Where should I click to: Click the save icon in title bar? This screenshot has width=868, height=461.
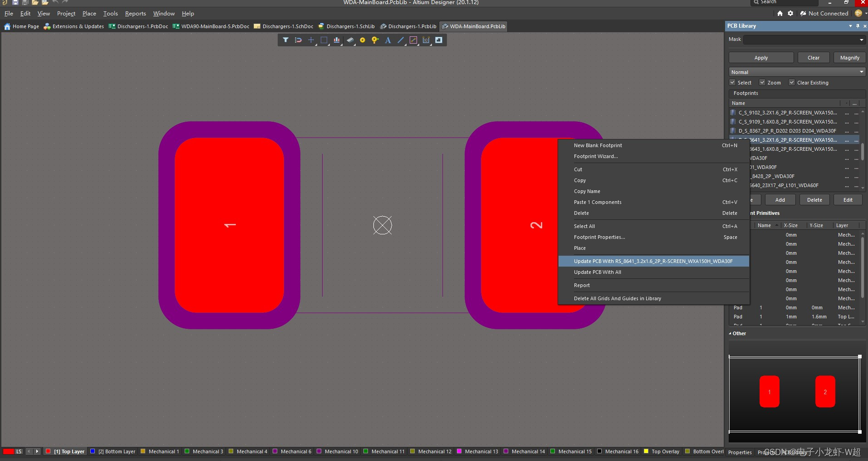coord(15,2)
